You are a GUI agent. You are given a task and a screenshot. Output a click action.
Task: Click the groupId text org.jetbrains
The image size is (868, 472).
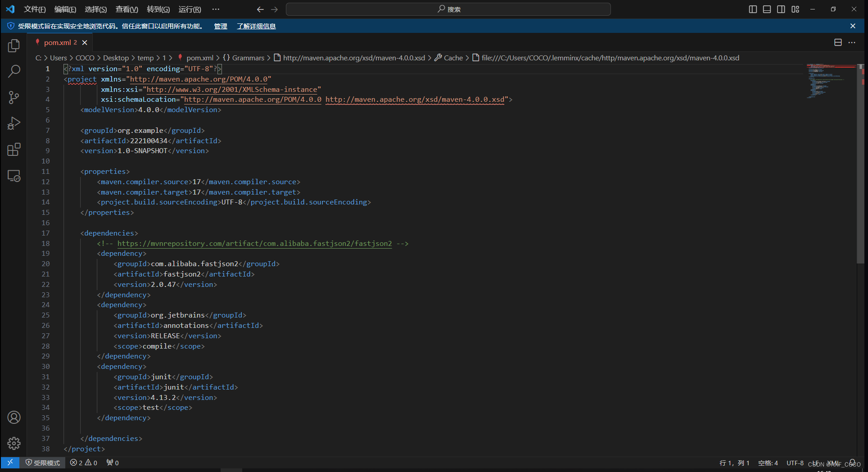(178, 315)
